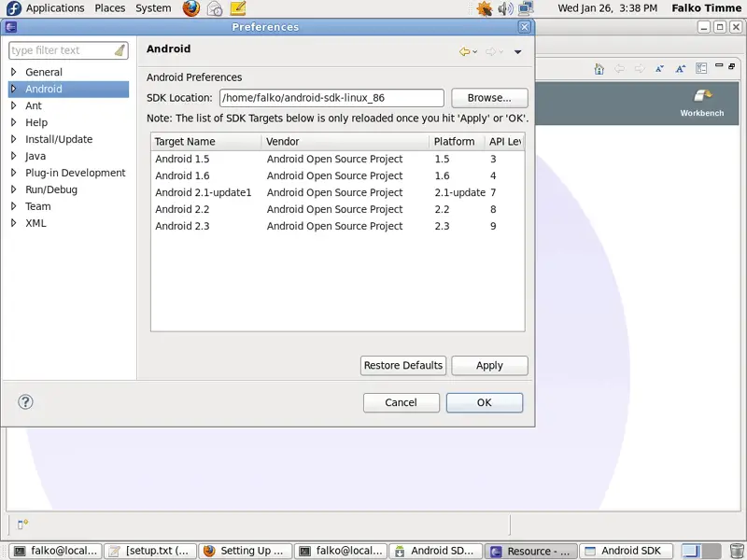Open the Workbench from the Welcome page

[702, 103]
